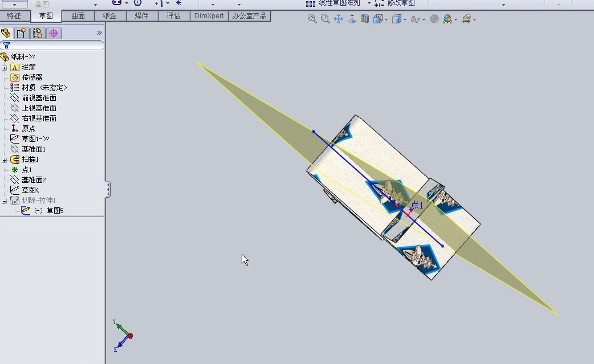Switch to the 钣金 tab

point(110,16)
